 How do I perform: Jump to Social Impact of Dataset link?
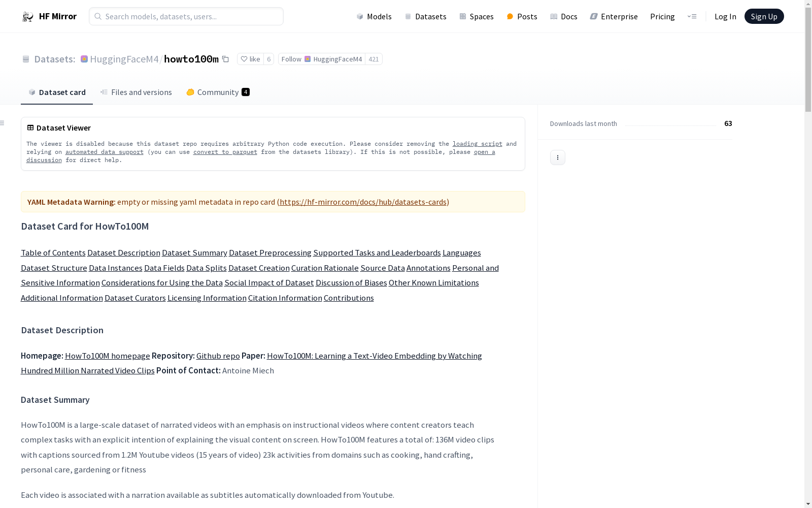click(269, 283)
